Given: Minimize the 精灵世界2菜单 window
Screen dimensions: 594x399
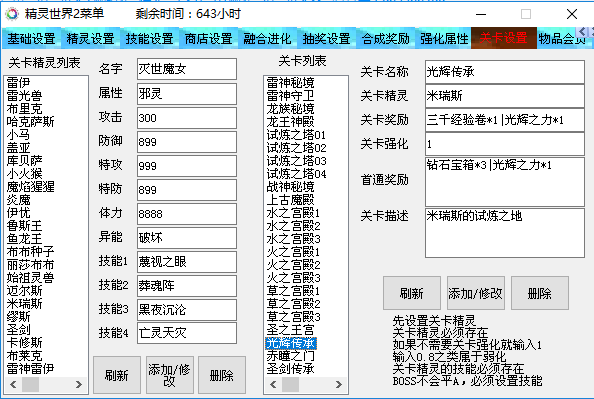Looking at the screenshot, I should [481, 14].
